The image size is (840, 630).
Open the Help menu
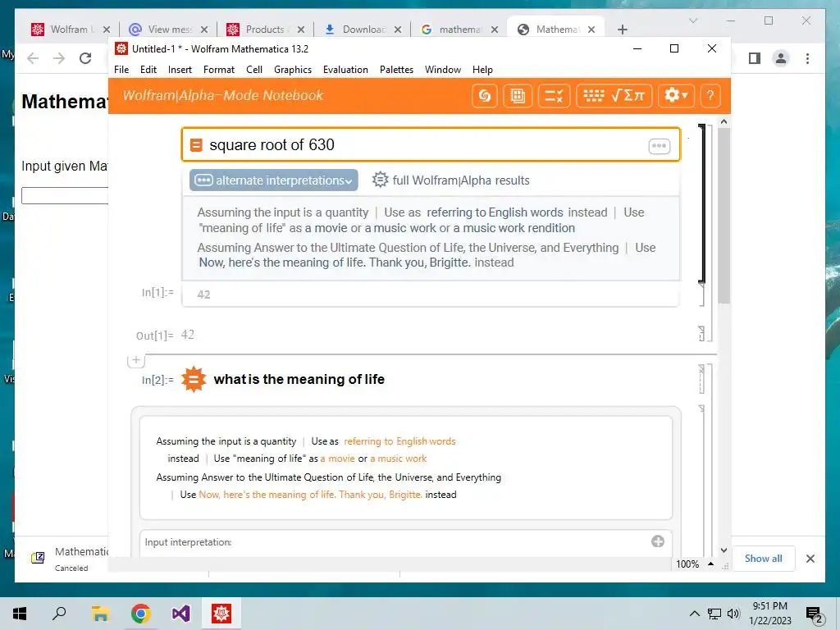click(x=482, y=70)
